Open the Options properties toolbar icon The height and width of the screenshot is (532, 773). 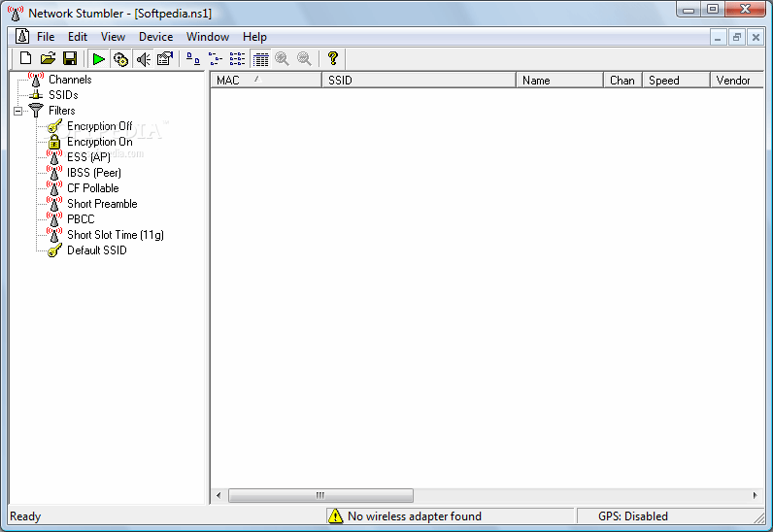pos(164,59)
